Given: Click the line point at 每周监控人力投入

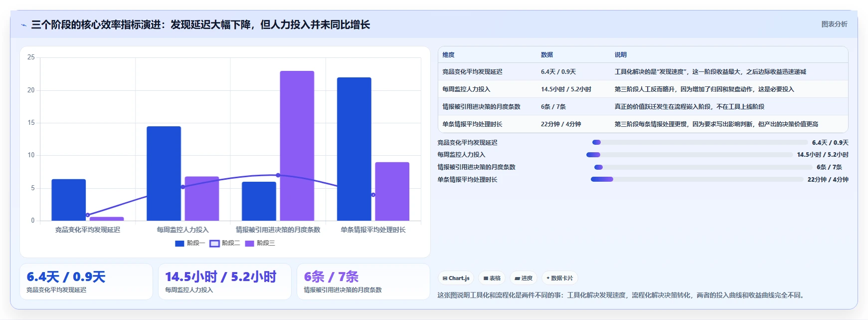Looking at the screenshot, I should point(183,187).
